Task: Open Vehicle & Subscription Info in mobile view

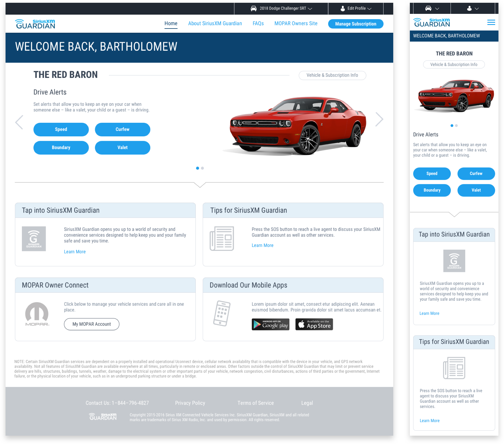Action: coord(454,65)
